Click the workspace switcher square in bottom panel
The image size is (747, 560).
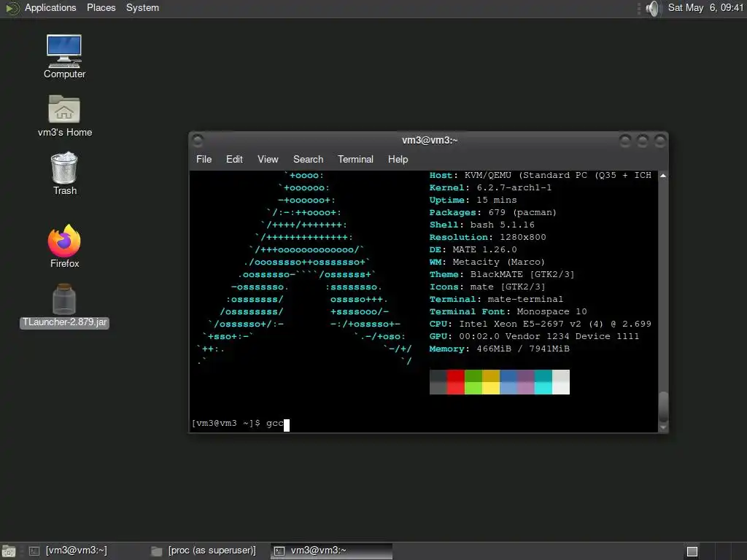pos(692,551)
